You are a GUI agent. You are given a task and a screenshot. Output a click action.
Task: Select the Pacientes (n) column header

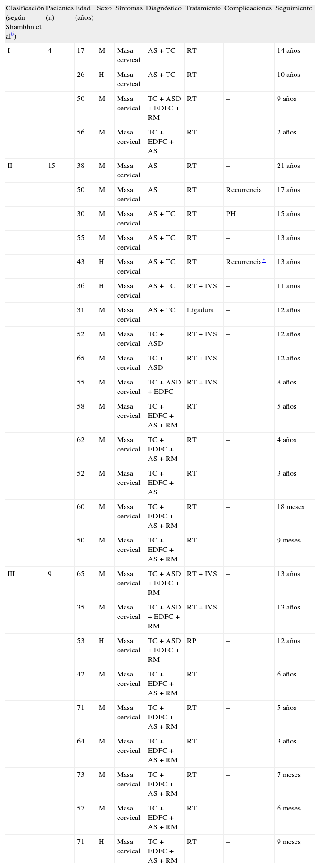click(x=59, y=13)
